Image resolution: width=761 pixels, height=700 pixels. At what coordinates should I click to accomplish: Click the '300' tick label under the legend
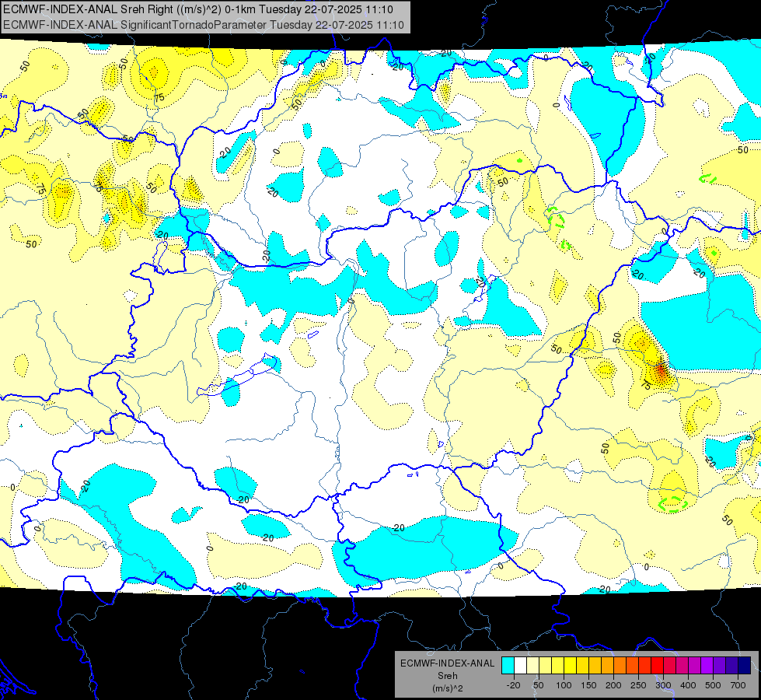pyautogui.click(x=663, y=685)
